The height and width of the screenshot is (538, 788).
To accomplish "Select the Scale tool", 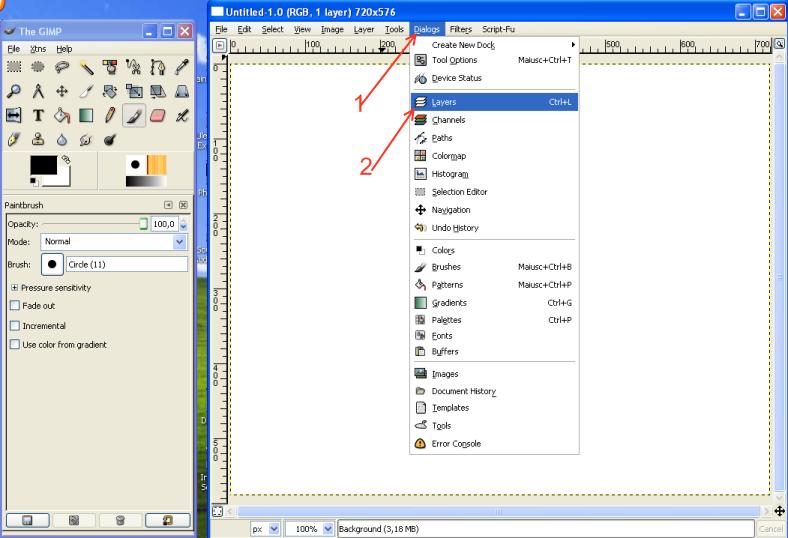I will [134, 91].
